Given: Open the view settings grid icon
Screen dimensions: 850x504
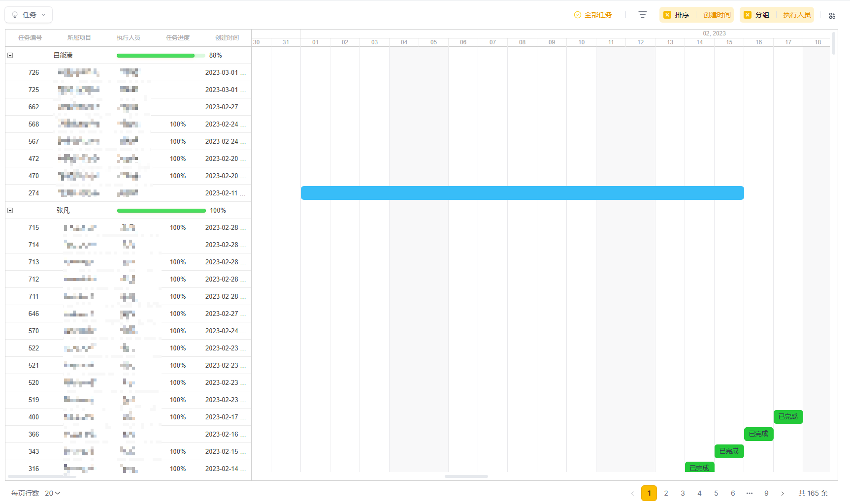Looking at the screenshot, I should point(832,16).
